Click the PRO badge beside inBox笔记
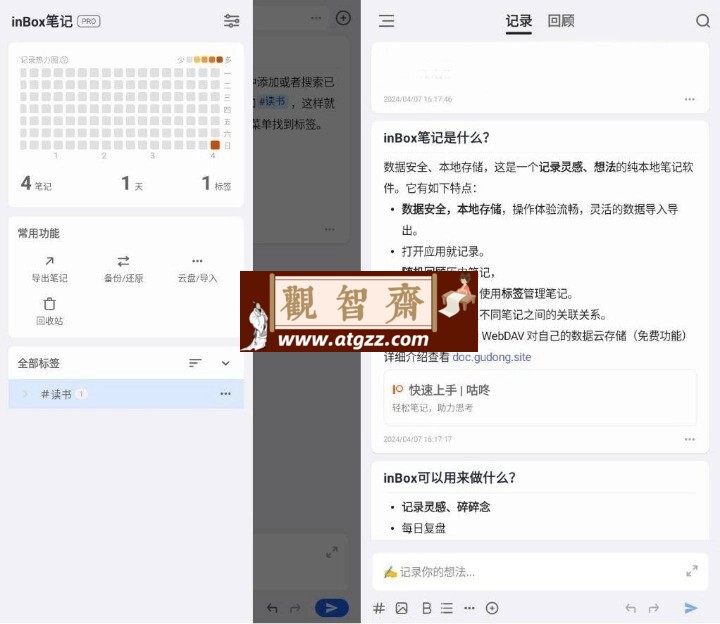The width and height of the screenshot is (720, 624). pyautogui.click(x=89, y=21)
